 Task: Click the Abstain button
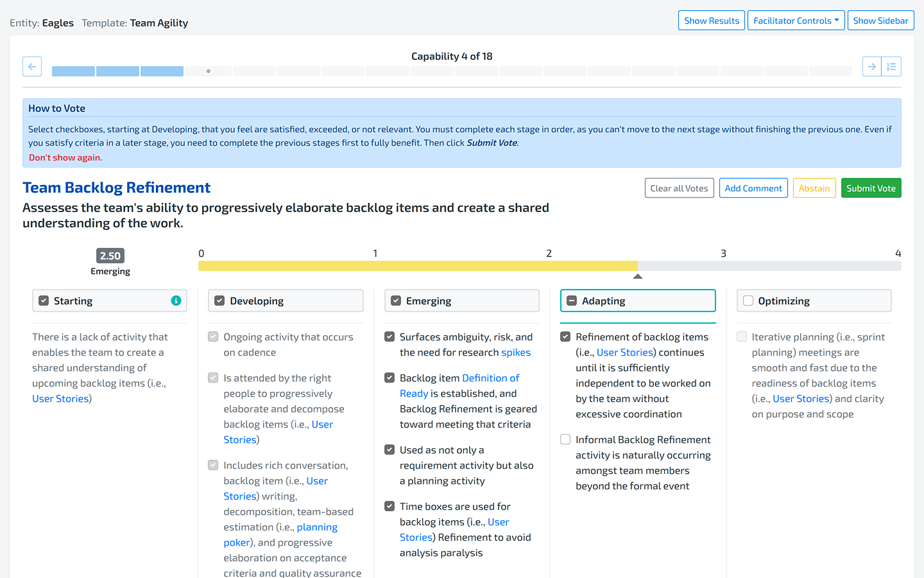(x=814, y=188)
